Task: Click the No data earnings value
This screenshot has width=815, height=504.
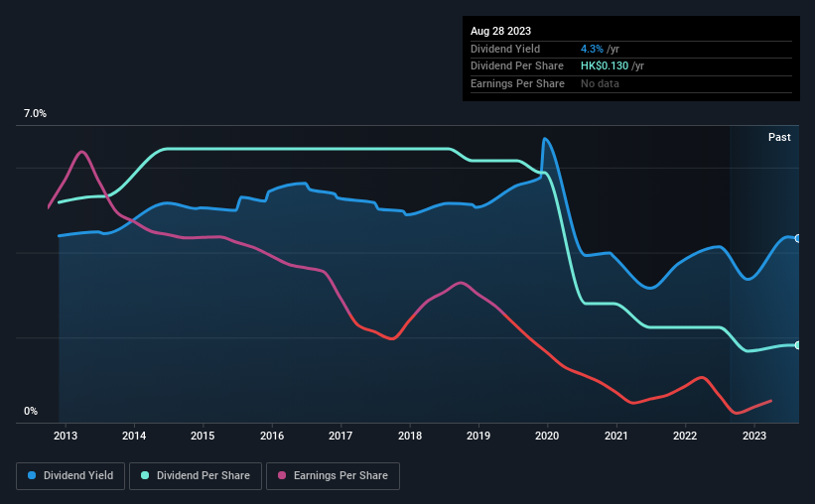Action: [x=600, y=83]
